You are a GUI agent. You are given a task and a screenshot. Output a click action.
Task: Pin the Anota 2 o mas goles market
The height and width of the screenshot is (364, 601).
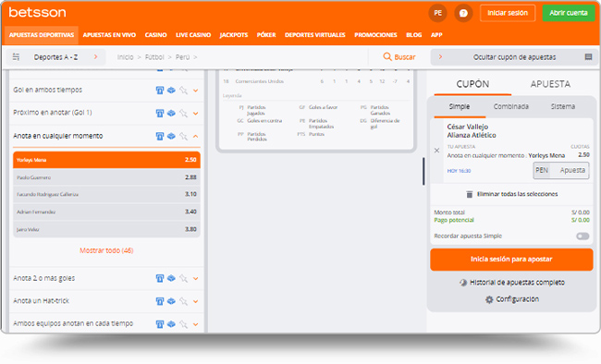[x=184, y=279]
